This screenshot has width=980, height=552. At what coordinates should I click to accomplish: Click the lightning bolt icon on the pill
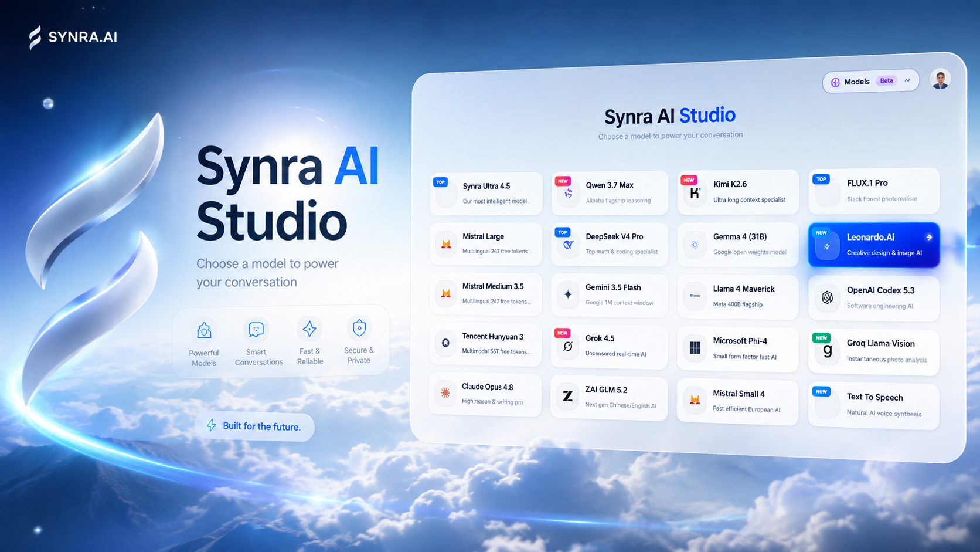pyautogui.click(x=212, y=425)
